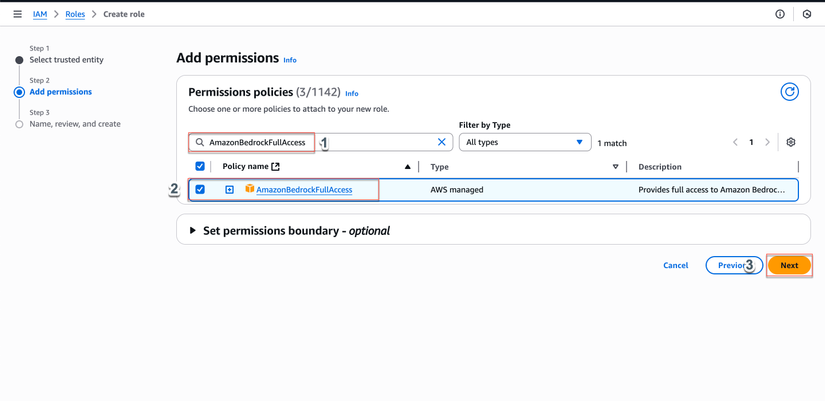Image resolution: width=825 pixels, height=401 pixels.
Task: Click the info icon in top bar
Action: pyautogui.click(x=780, y=14)
